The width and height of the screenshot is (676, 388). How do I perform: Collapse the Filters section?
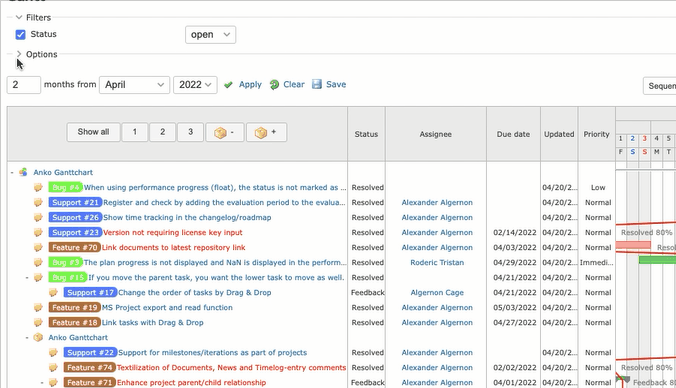(x=19, y=18)
